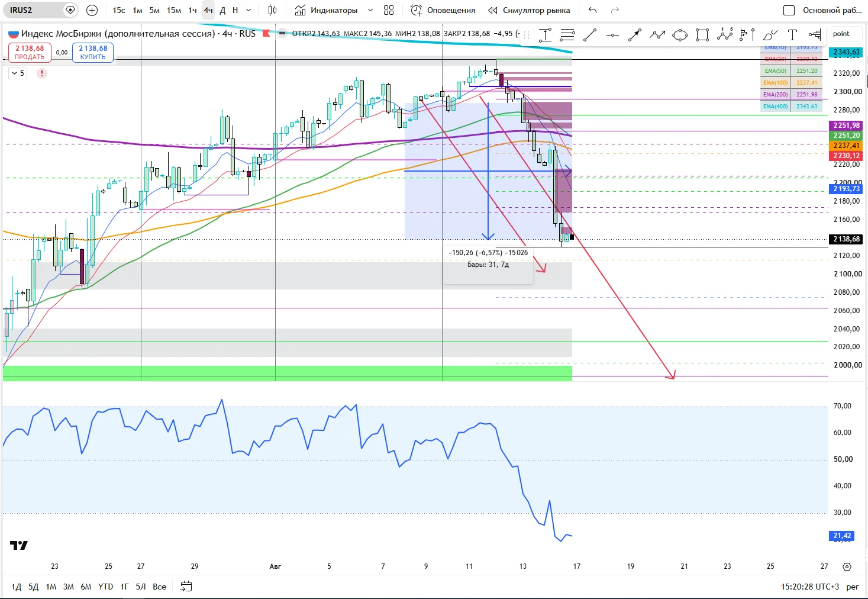The height and width of the screenshot is (599, 868).
Task: Click the point field on drawing toolbar
Action: (x=846, y=34)
